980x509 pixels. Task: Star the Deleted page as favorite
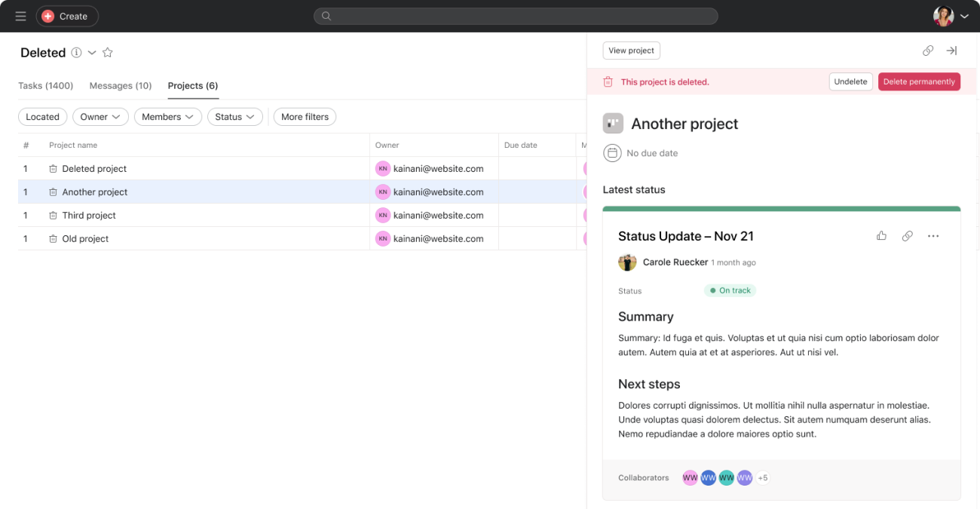click(108, 53)
